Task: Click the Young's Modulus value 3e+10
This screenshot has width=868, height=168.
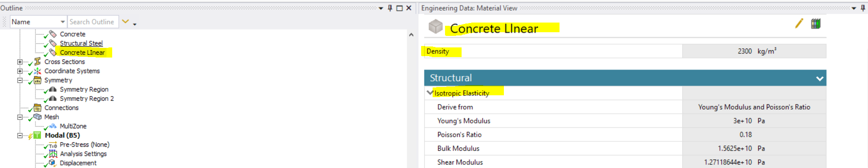Action: pos(754,121)
